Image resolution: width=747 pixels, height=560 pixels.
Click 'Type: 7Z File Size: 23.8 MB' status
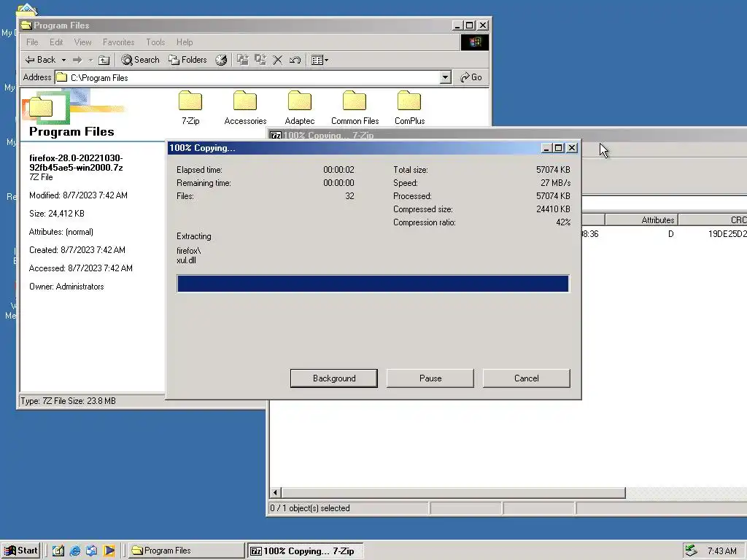tap(68, 401)
